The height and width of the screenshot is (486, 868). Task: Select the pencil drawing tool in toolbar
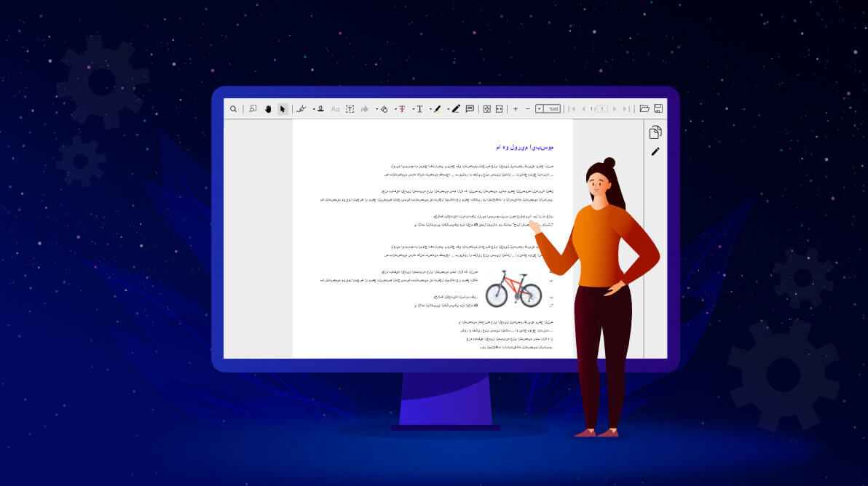pos(456,109)
